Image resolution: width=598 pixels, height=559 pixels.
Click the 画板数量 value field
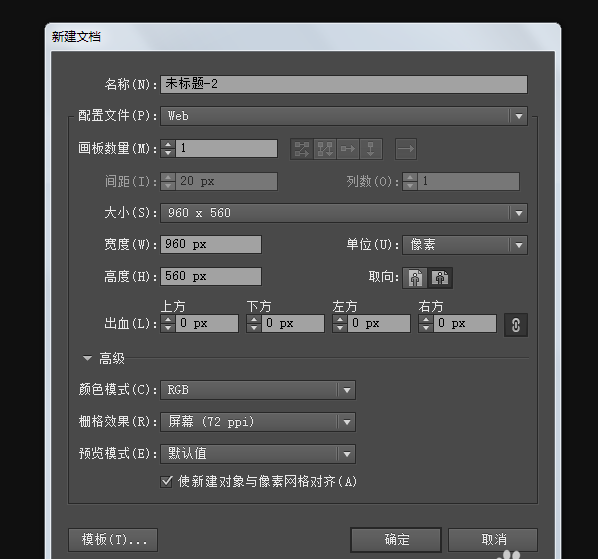[227, 148]
